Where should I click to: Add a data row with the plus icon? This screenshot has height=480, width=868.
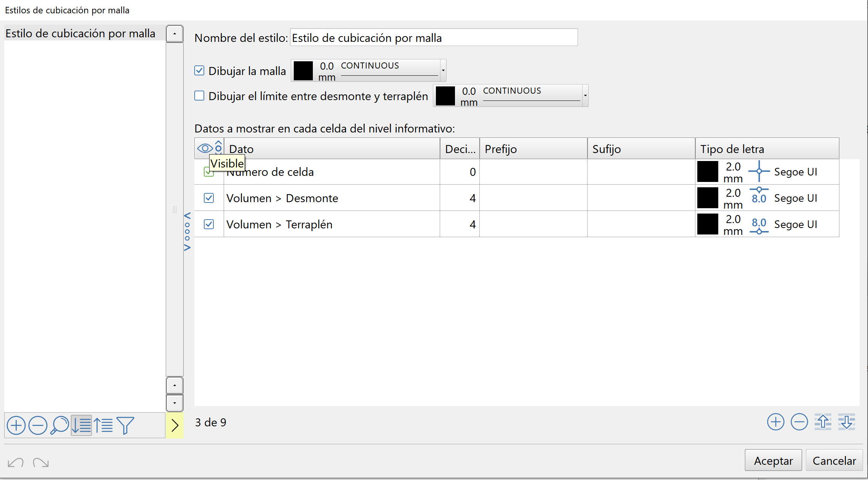coord(775,422)
